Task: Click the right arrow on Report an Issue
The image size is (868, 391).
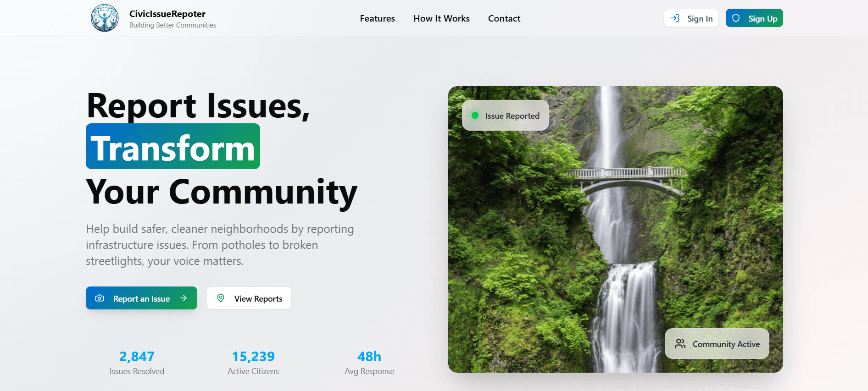Action: [x=184, y=298]
